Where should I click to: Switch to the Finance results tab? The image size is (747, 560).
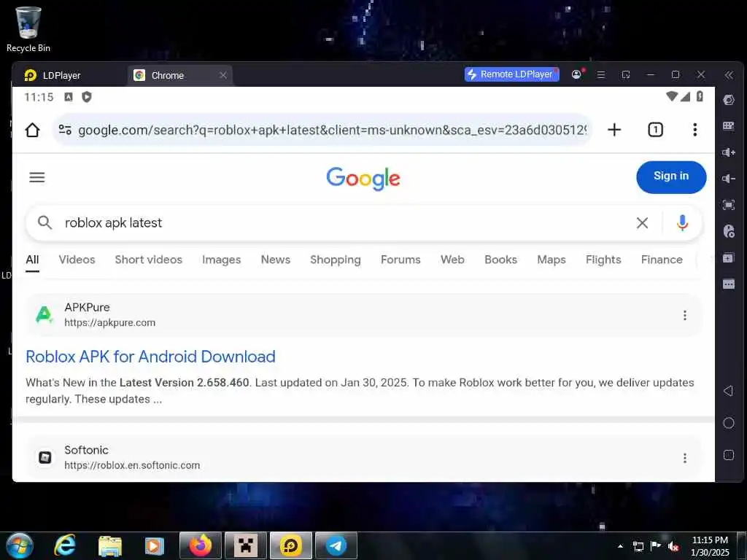point(662,260)
